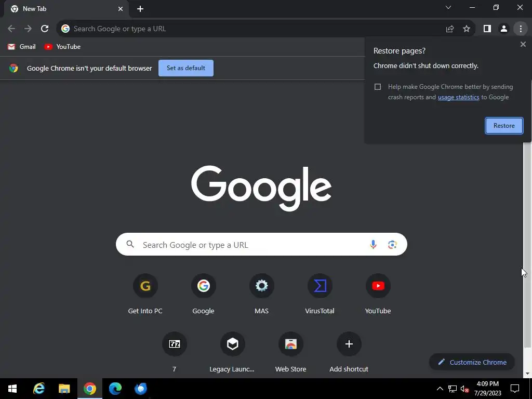Viewport: 532px width, 399px height.
Task: Click Set as default button
Action: (186, 68)
